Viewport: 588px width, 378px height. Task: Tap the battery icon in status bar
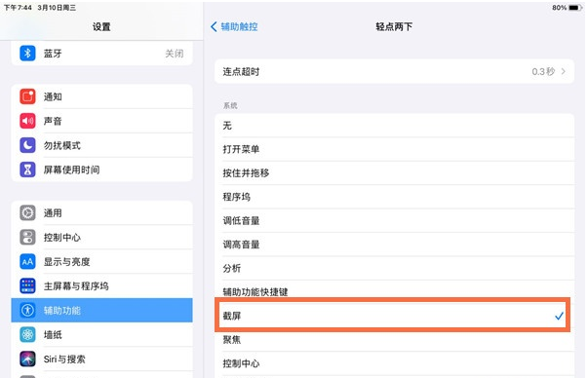click(575, 8)
